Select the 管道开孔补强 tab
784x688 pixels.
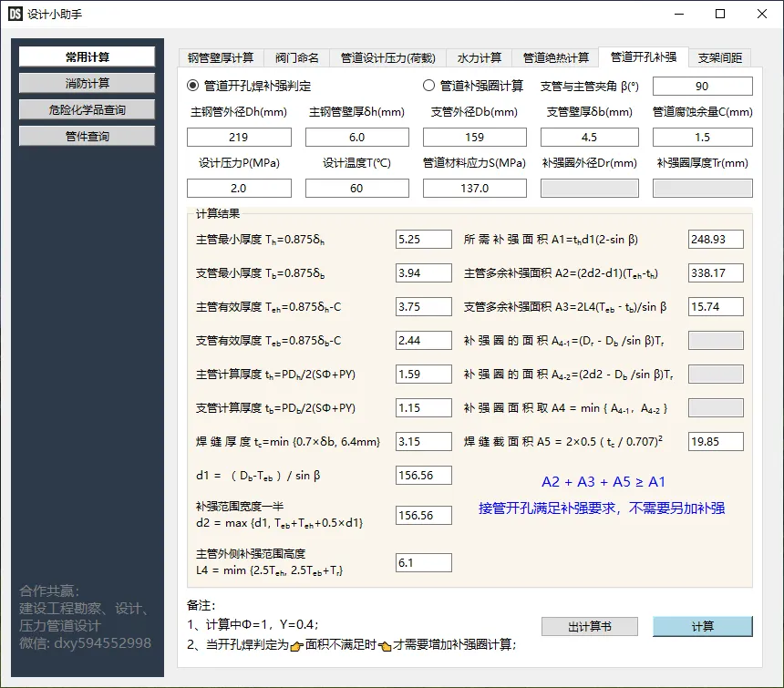click(x=643, y=57)
